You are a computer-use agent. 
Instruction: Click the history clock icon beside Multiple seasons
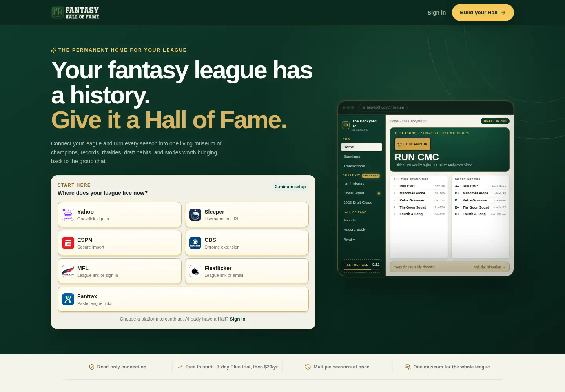[308, 367]
